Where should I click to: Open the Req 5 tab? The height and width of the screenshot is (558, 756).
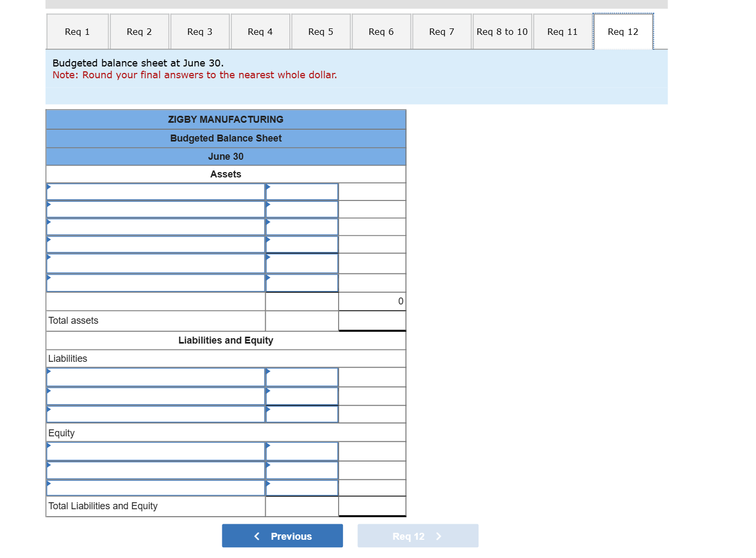click(x=321, y=32)
